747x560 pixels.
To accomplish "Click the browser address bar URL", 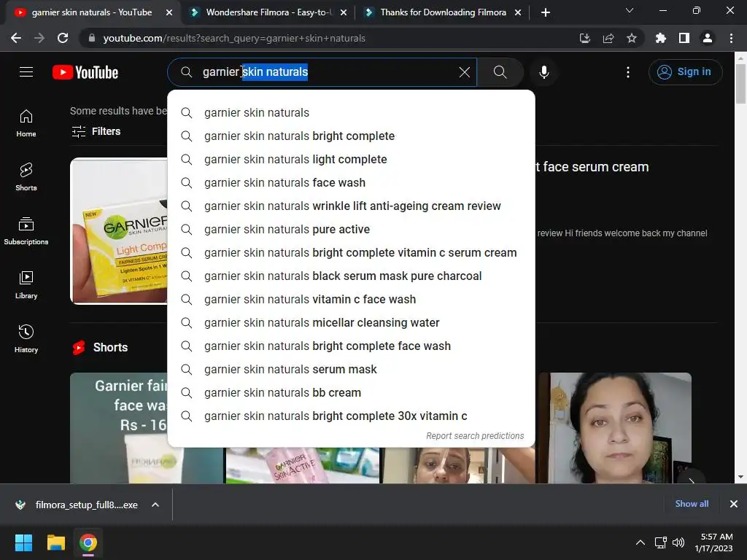I will [234, 38].
